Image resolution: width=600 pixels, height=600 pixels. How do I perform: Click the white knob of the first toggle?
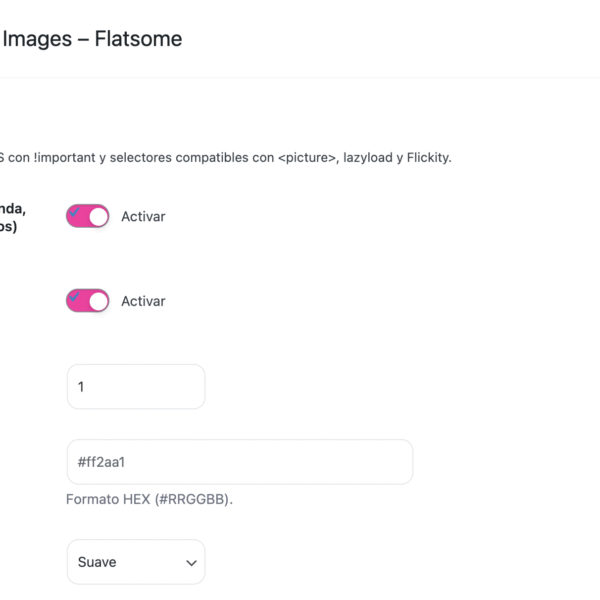[98, 217]
